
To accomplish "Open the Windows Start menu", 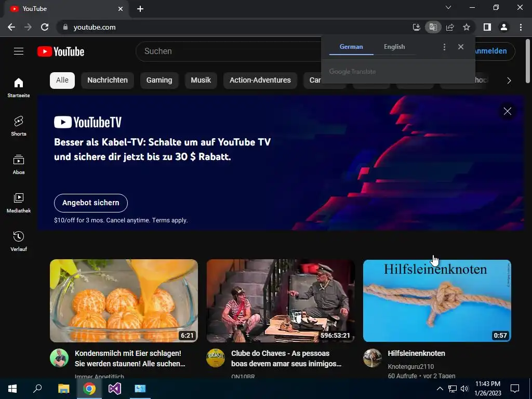I will (12, 389).
